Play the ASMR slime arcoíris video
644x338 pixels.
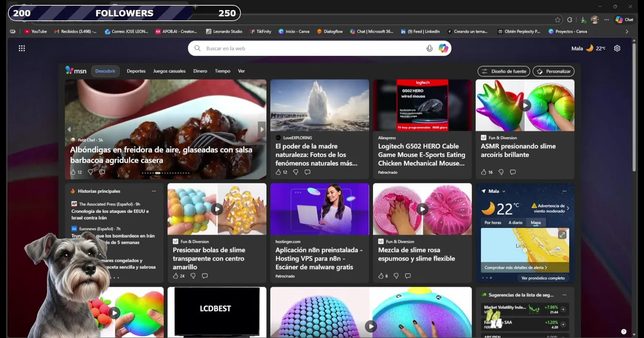(525, 105)
